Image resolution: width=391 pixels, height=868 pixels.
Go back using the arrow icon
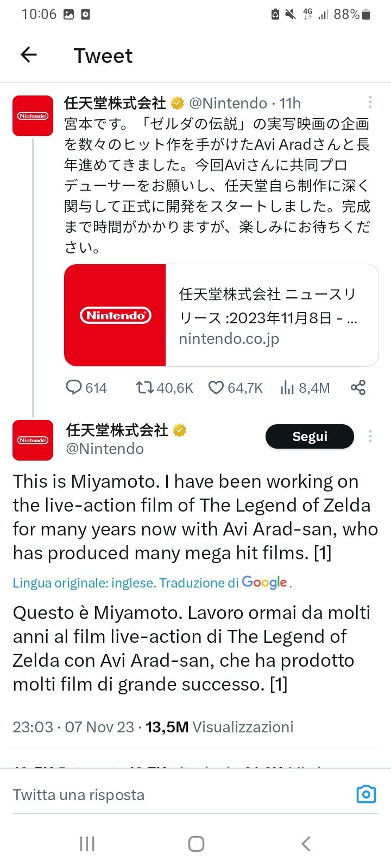[28, 55]
